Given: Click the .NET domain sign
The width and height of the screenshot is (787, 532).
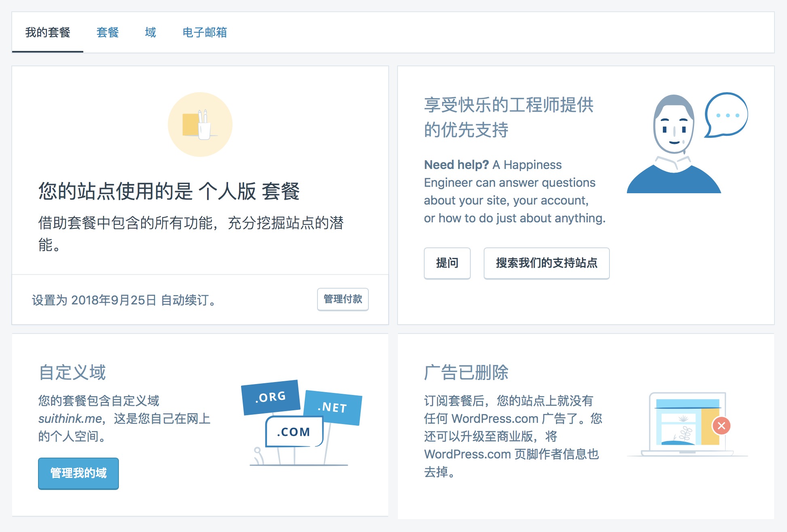Looking at the screenshot, I should point(333,407).
